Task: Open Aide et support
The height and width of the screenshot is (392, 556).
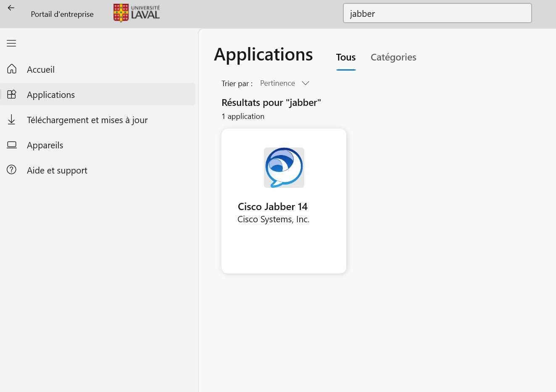Action: (x=57, y=171)
